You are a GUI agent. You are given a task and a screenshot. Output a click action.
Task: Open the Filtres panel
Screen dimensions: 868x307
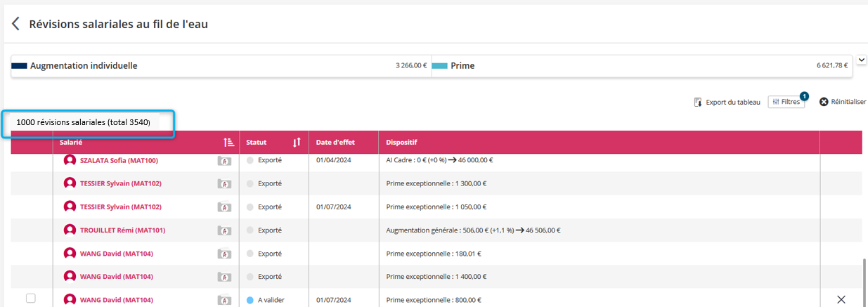(786, 102)
